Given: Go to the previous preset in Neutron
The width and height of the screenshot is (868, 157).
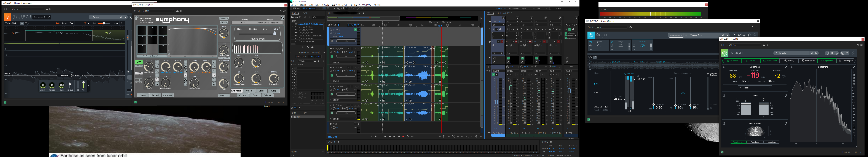Looking at the screenshot, I should tap(121, 17).
